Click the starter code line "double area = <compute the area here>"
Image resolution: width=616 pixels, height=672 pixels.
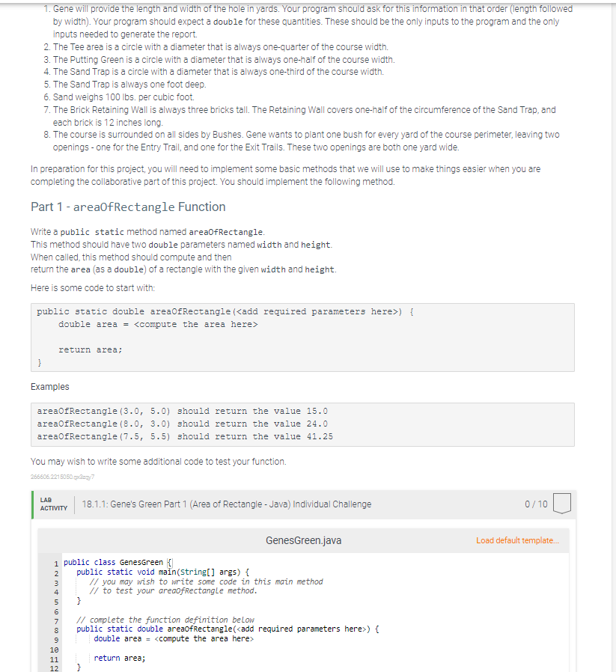158,325
